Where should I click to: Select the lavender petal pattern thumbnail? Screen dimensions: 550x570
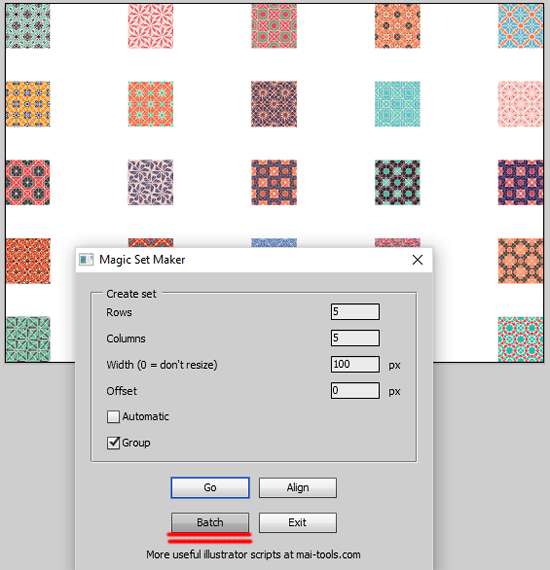point(150,182)
